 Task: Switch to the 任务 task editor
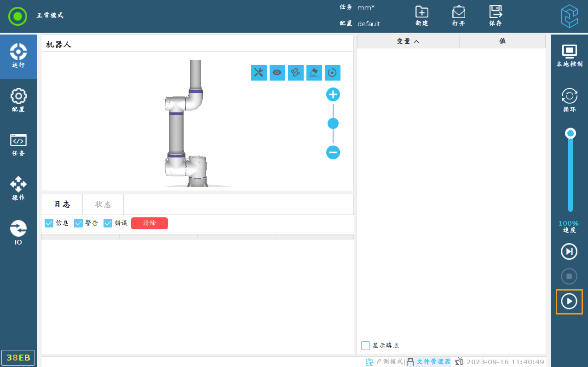click(18, 145)
